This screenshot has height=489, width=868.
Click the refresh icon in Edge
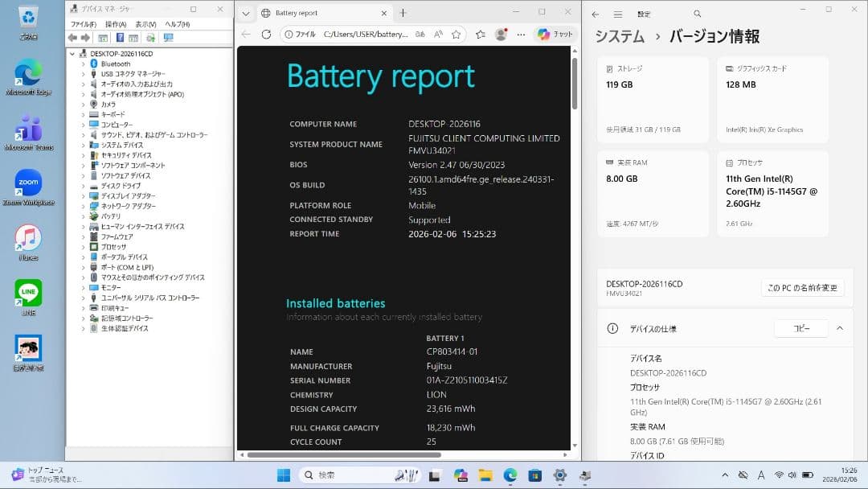click(x=265, y=35)
